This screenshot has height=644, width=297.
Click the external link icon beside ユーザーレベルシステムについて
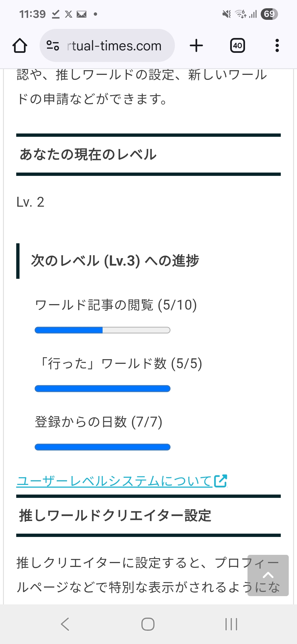[221, 481]
